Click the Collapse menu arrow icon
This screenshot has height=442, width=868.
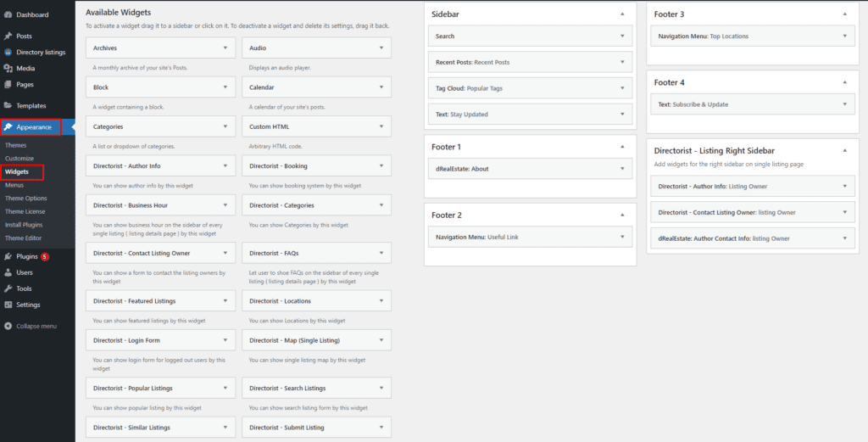click(x=8, y=326)
